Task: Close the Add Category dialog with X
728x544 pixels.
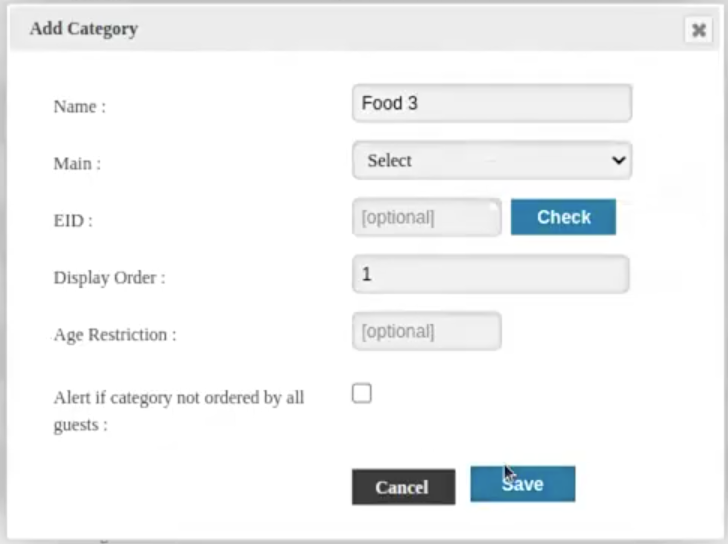Action: (698, 31)
